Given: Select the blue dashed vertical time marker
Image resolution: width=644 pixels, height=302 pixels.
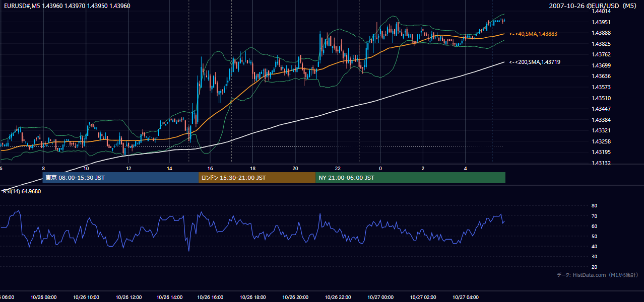Looking at the screenshot, I should coord(492,82).
